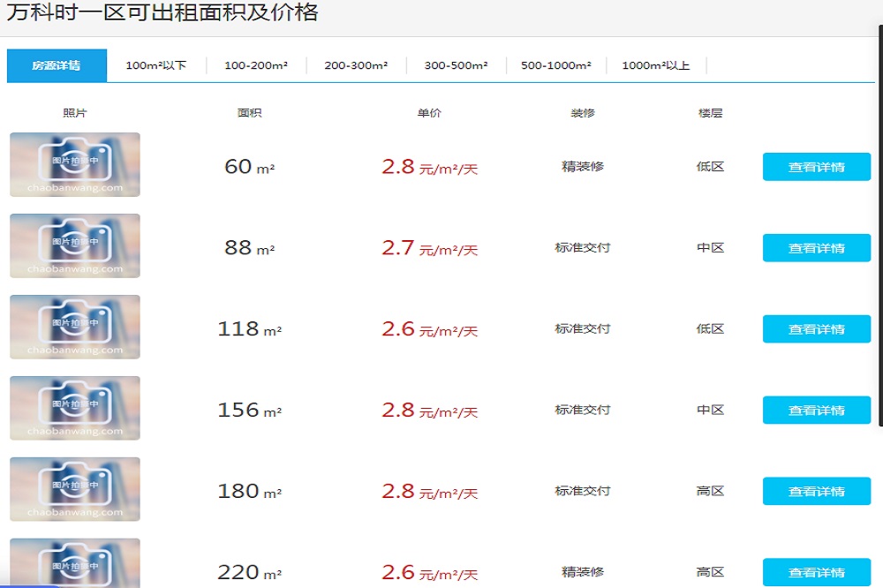The width and height of the screenshot is (883, 588).
Task: Click 中区 in the 88 m² row
Action: pyautogui.click(x=710, y=247)
